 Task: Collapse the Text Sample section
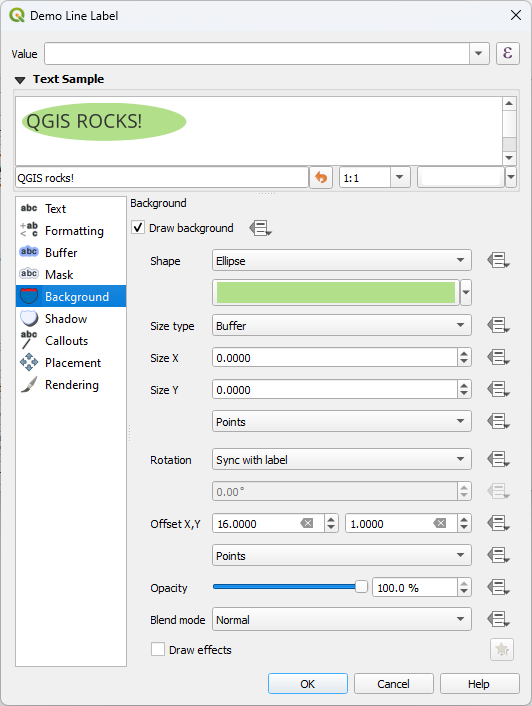[20, 80]
